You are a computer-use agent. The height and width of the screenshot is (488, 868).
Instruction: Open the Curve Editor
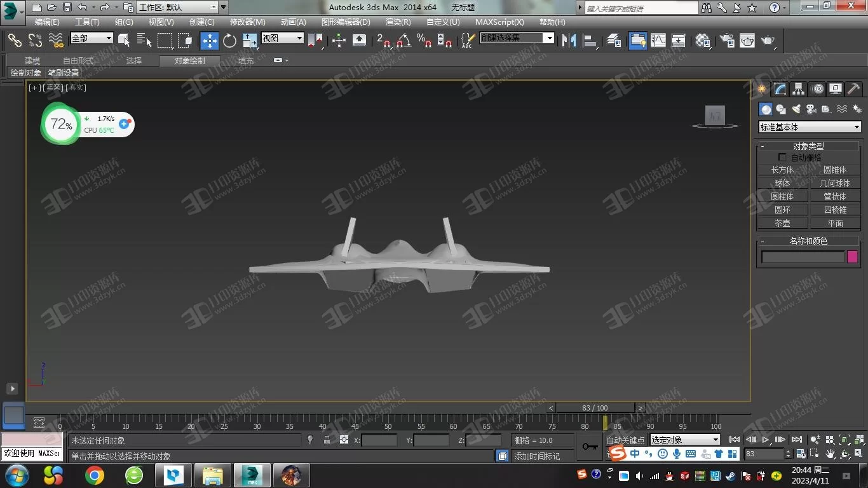[658, 40]
